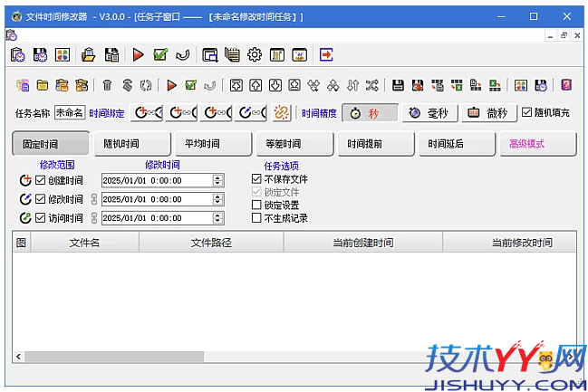Click the 当前修改时间 column header
Viewport: 588px width, 392px height.
[x=509, y=243]
